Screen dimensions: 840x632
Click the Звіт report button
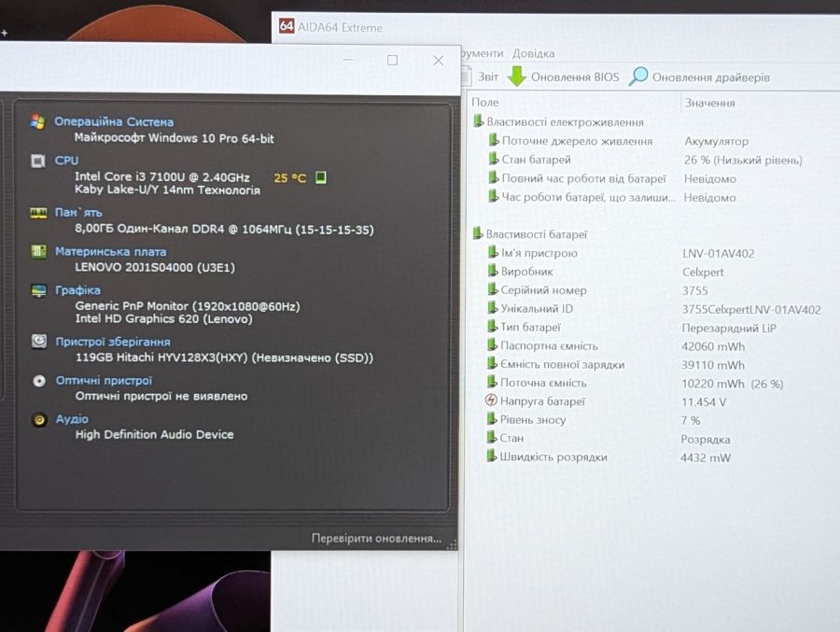487,77
